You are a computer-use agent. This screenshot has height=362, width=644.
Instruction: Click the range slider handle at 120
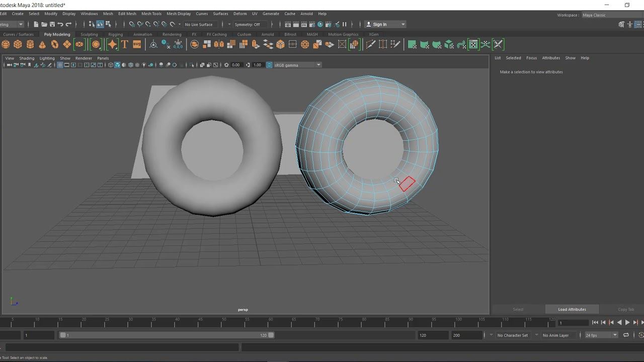(271, 335)
